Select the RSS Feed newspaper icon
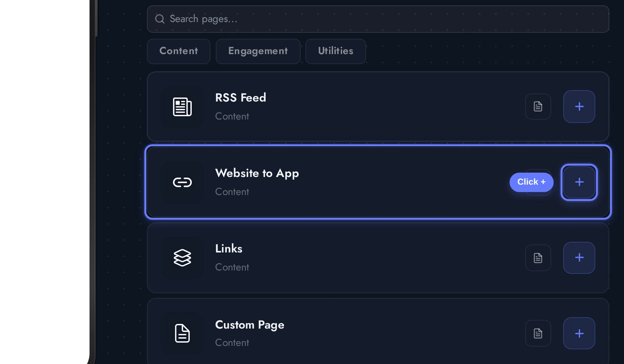This screenshot has height=364, width=624. tap(182, 106)
